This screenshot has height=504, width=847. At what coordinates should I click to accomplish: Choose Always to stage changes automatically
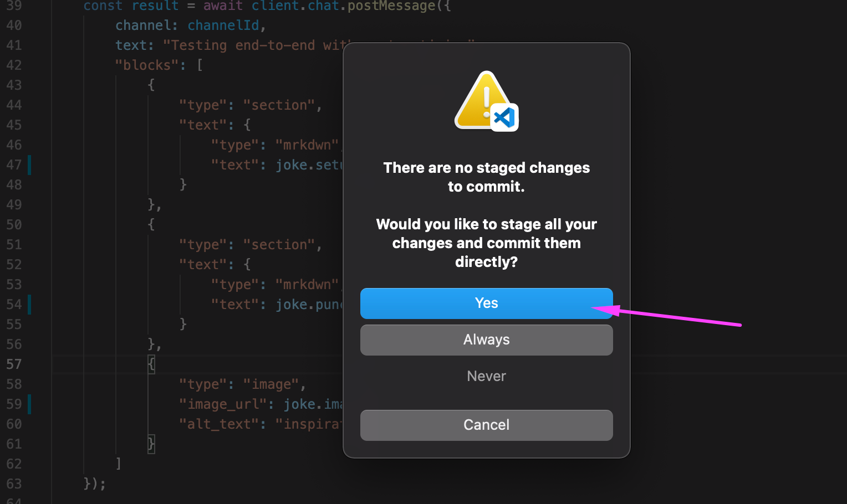click(x=486, y=340)
